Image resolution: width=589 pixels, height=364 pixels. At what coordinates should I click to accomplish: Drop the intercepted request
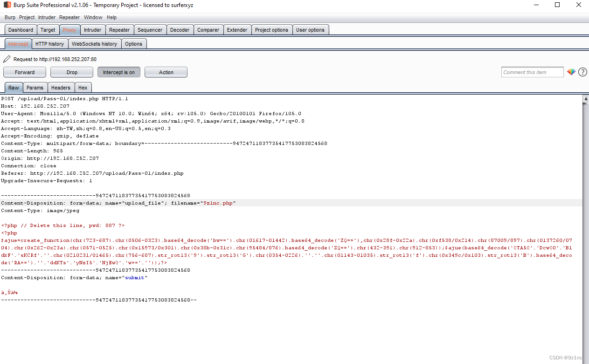72,72
